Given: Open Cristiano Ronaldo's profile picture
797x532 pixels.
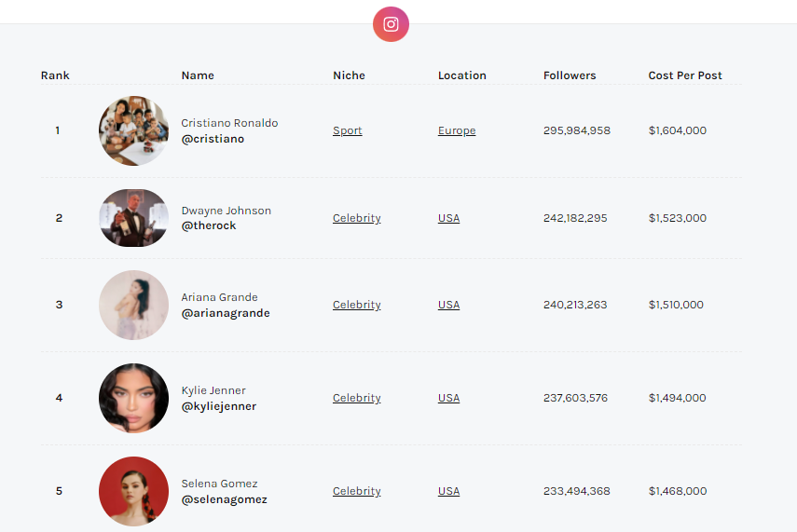Looking at the screenshot, I should [x=133, y=130].
